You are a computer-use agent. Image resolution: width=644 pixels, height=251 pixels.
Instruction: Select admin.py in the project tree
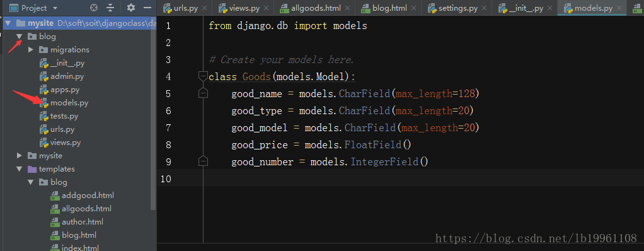coord(67,76)
